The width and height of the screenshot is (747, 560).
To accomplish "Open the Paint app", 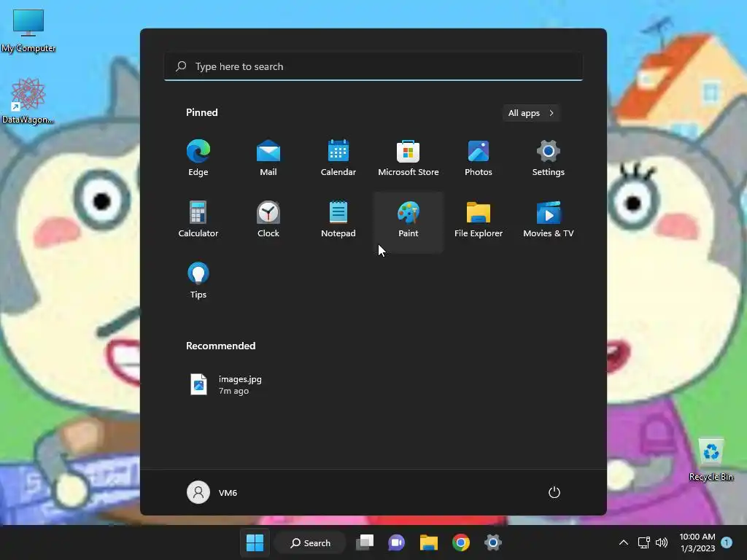I will [x=409, y=222].
